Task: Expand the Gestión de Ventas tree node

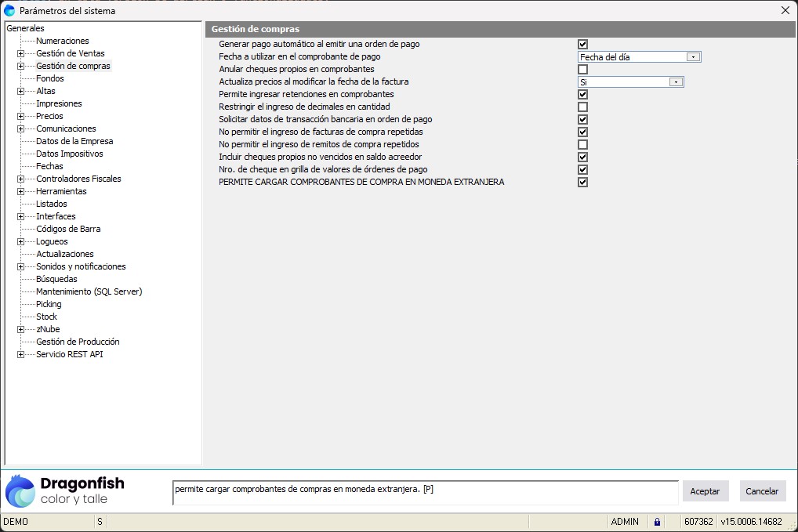Action: (x=20, y=54)
